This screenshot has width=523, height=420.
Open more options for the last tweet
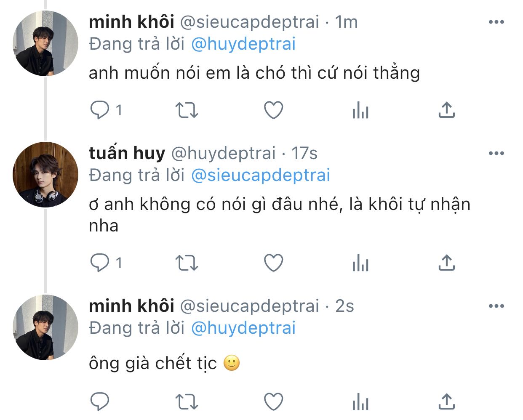[x=496, y=306]
